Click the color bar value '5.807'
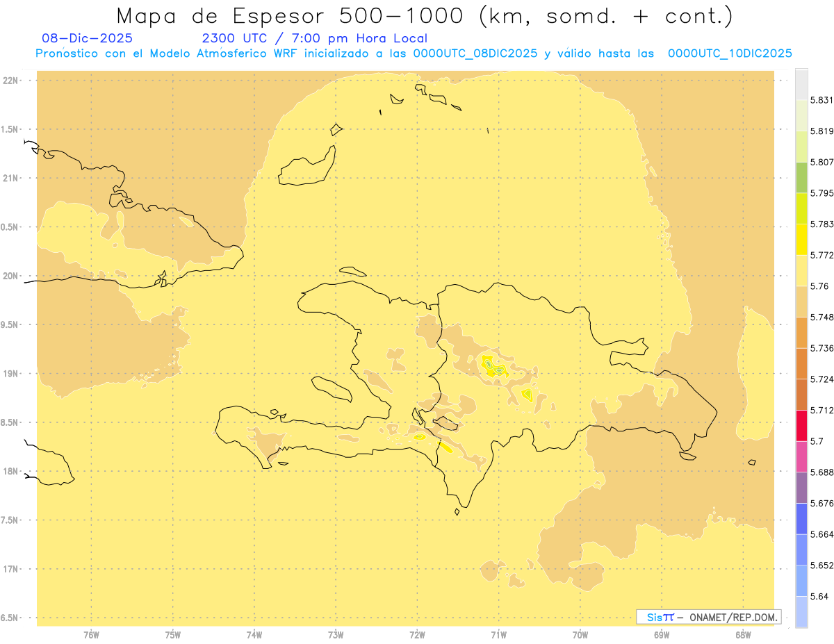834x644 pixels. (x=823, y=162)
